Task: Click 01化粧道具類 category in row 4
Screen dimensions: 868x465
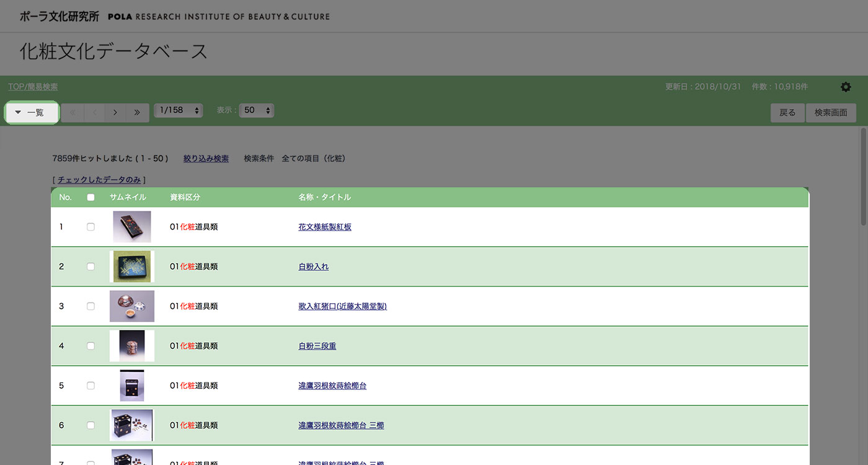Action: (193, 346)
